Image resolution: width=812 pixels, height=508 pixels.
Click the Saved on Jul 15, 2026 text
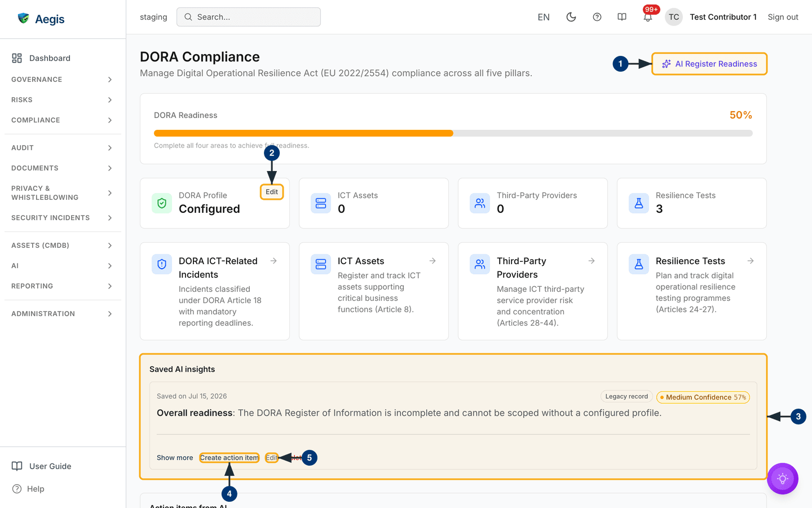tap(192, 396)
